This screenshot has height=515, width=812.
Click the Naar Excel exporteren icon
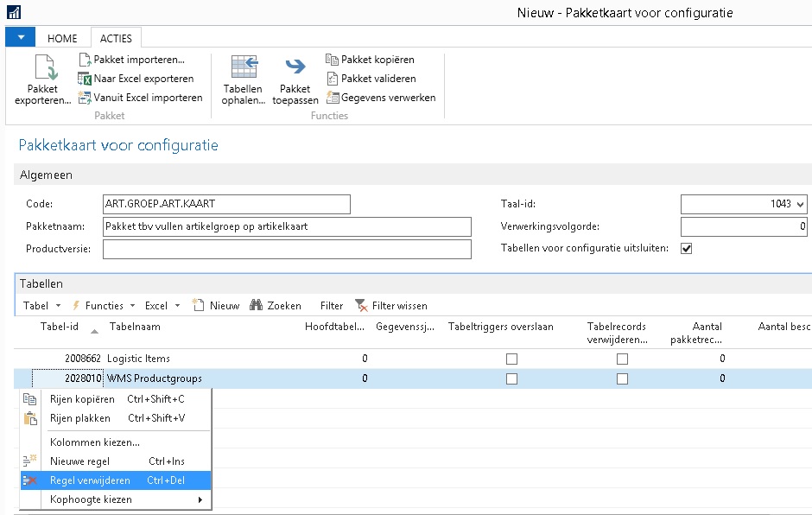click(85, 79)
